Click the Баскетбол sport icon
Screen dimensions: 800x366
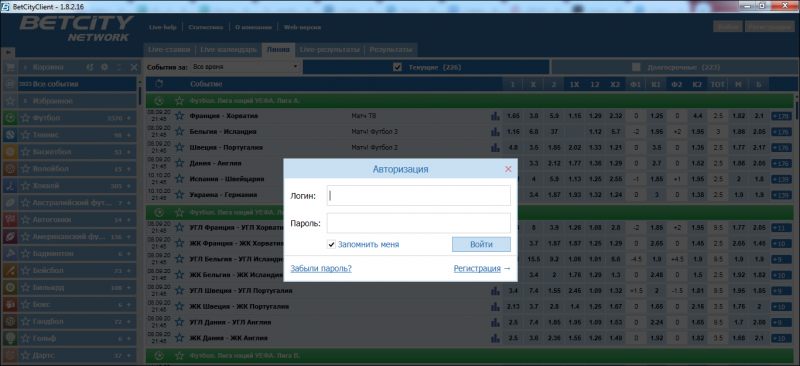pyautogui.click(x=9, y=152)
